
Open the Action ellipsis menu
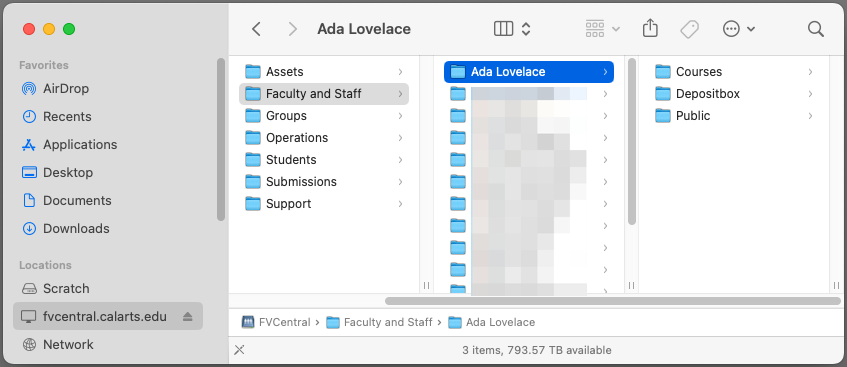click(x=738, y=29)
